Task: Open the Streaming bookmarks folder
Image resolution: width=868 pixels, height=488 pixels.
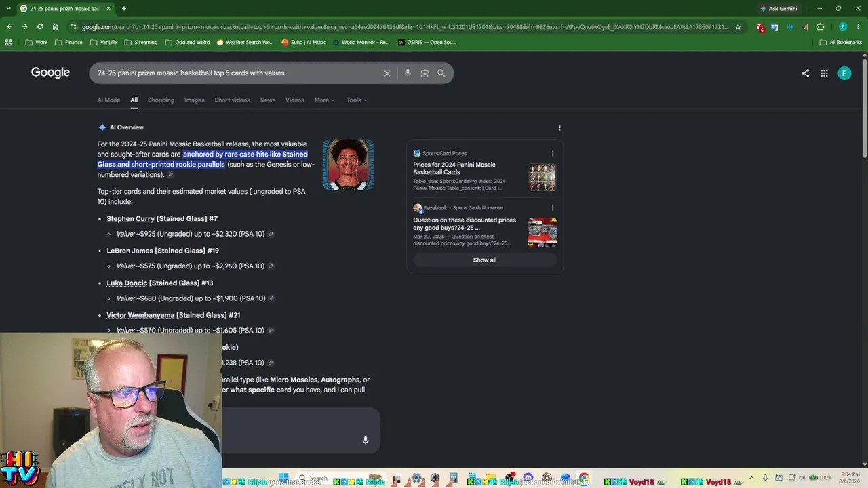Action: coord(140,42)
